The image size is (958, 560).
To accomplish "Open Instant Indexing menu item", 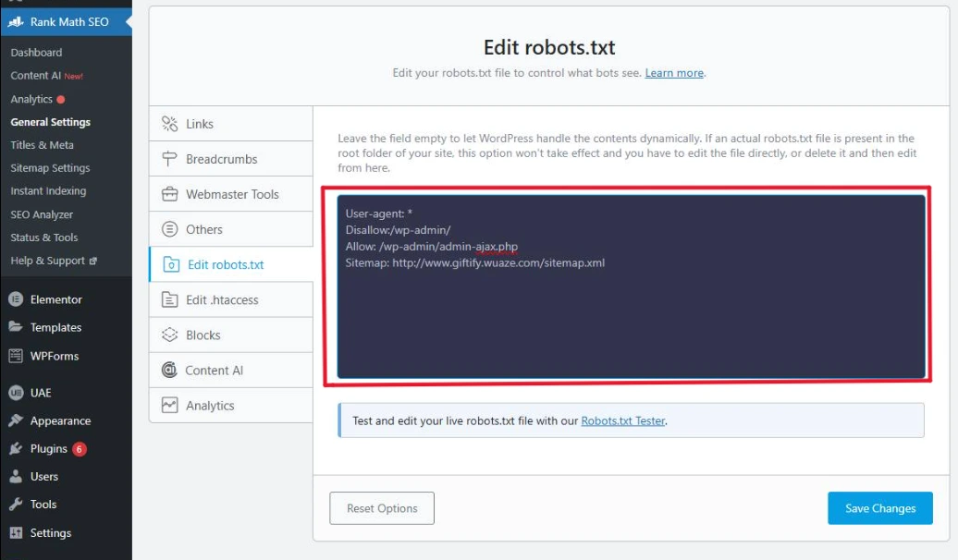I will [x=48, y=191].
